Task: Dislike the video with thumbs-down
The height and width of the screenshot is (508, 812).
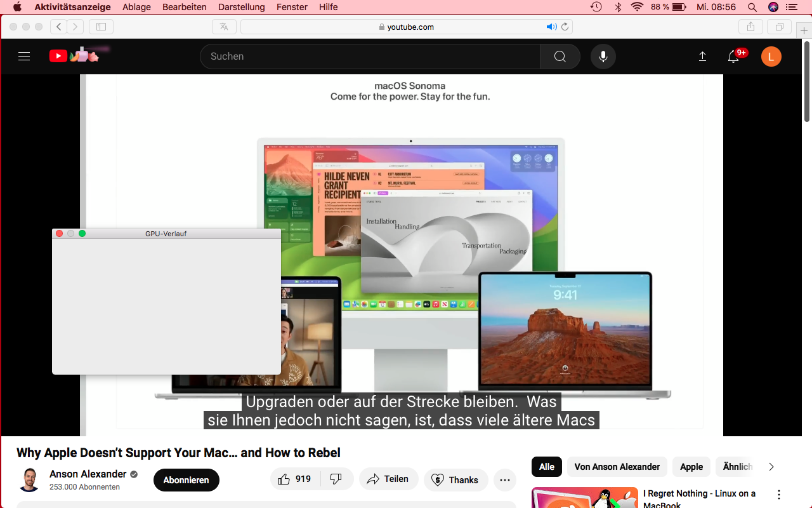Action: [336, 479]
